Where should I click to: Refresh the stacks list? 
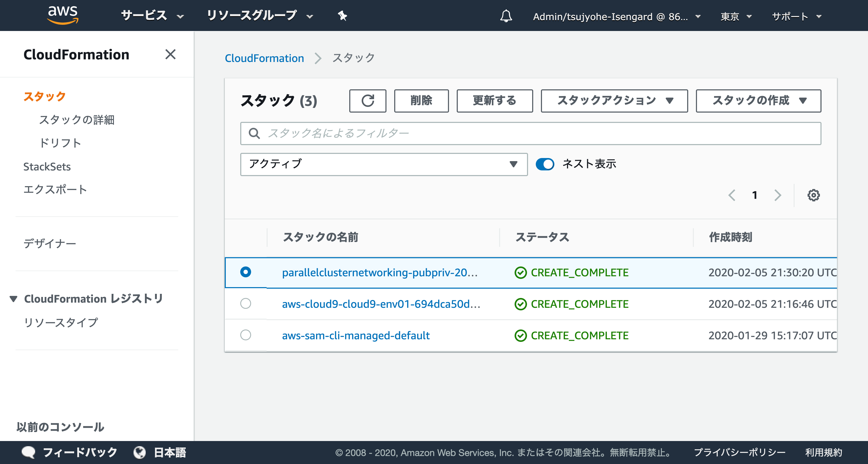pyautogui.click(x=368, y=101)
